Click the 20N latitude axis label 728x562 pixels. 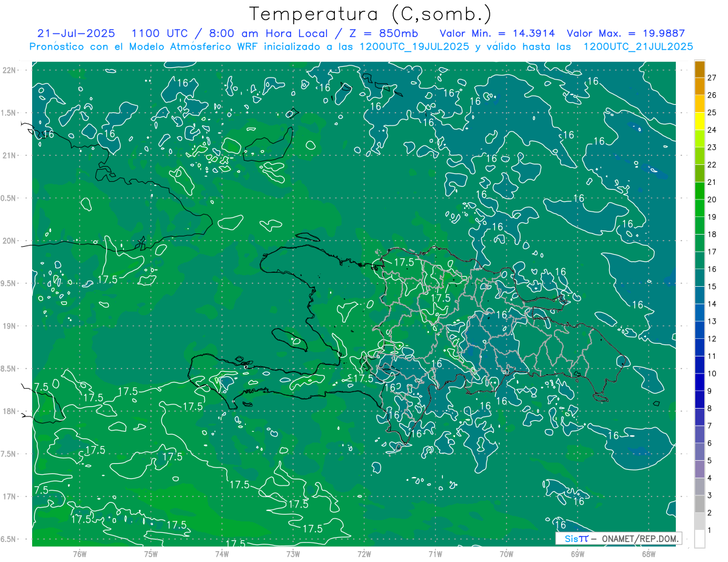tap(9, 241)
